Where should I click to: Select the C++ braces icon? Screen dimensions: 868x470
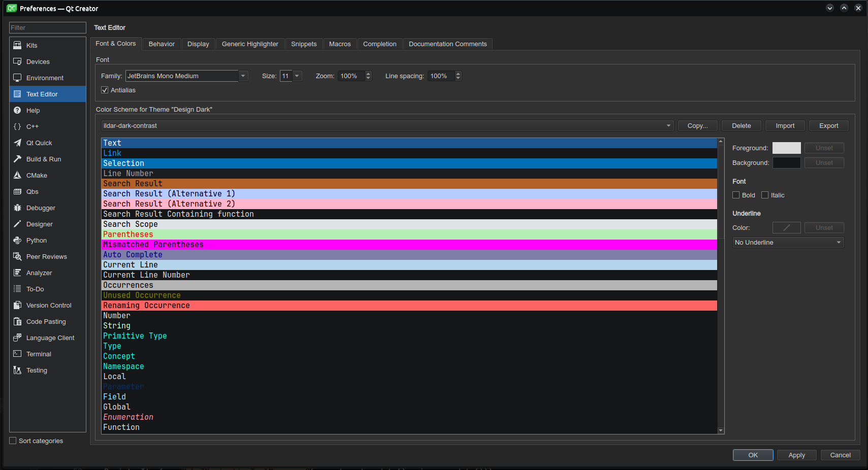tap(17, 126)
